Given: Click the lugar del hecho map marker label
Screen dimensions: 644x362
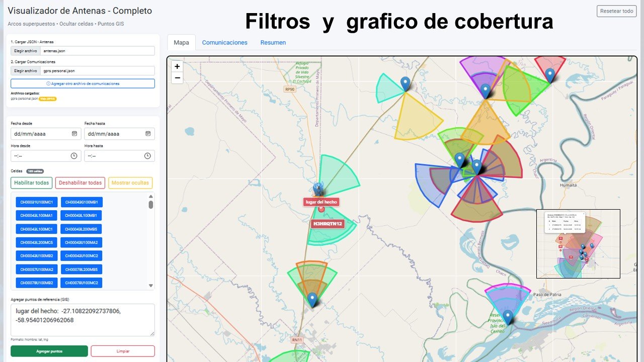Looking at the screenshot, I should [321, 202].
